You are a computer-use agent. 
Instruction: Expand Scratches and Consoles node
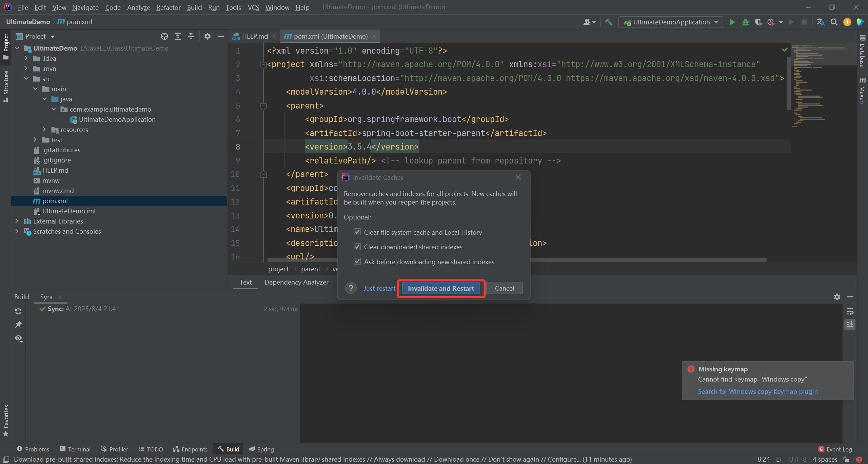17,231
